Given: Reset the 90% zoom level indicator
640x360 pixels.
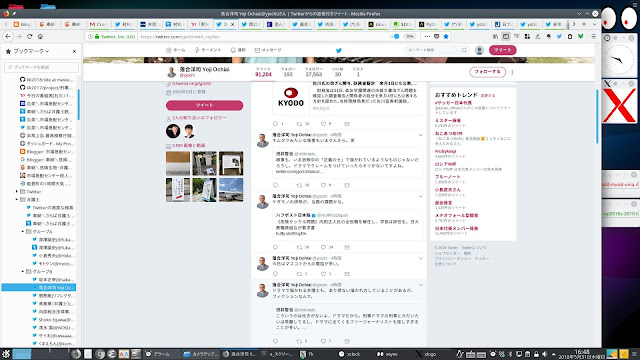Looking at the screenshot, I should [409, 36].
